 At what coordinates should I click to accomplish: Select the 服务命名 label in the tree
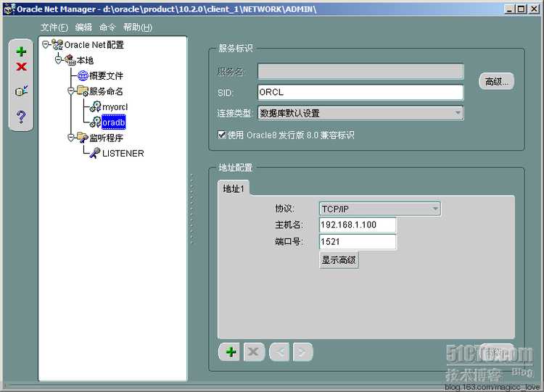[x=106, y=91]
